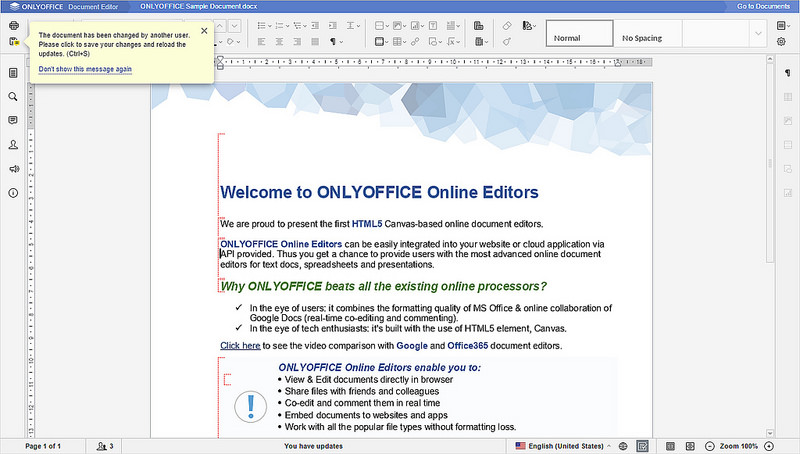Open the connected users count in status bar
The width and height of the screenshot is (800, 454).
105,445
